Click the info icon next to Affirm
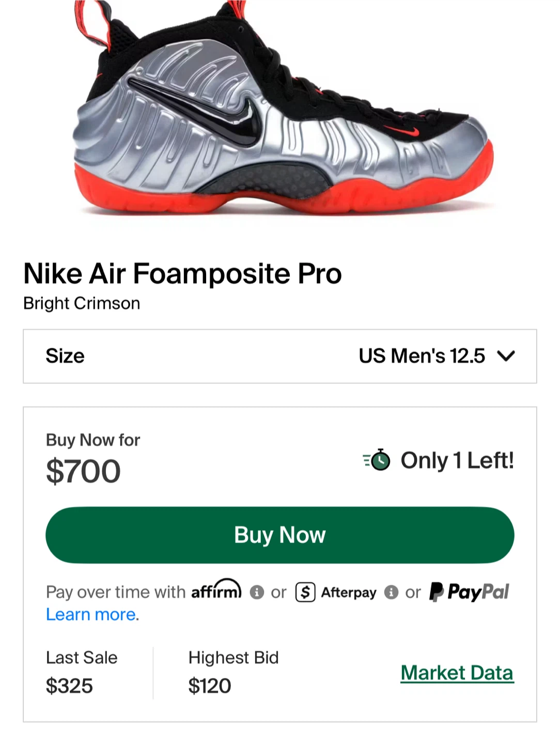560x744 pixels. tap(257, 592)
